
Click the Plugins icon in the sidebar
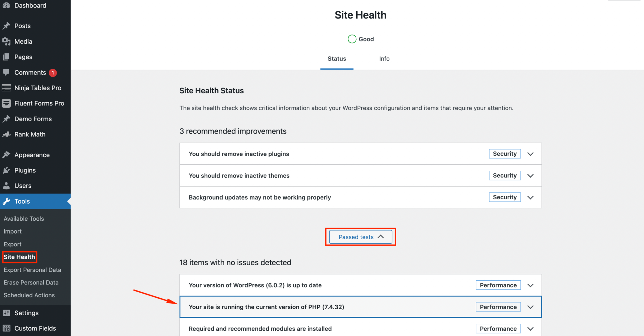coord(6,170)
